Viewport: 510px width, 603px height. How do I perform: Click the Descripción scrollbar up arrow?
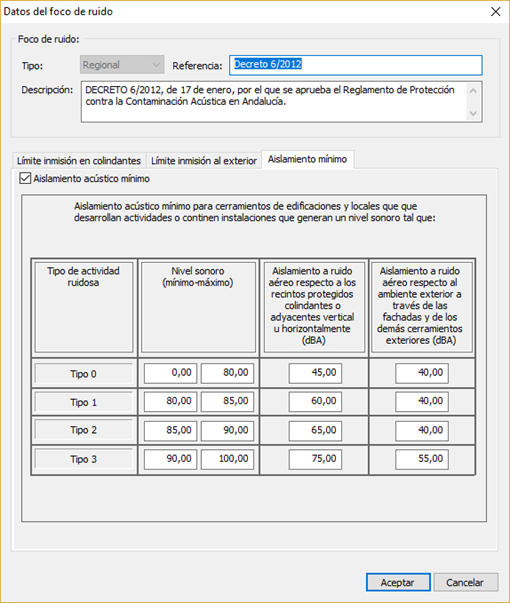(x=473, y=91)
